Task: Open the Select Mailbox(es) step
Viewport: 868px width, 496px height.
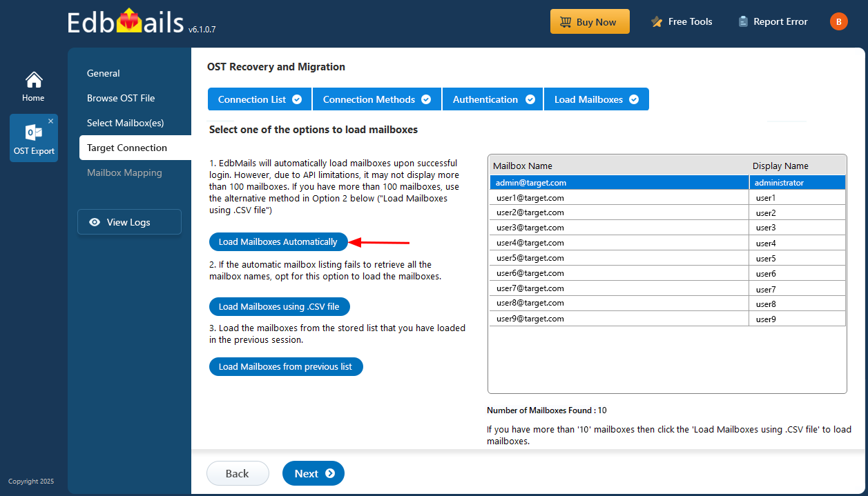Action: pos(126,123)
